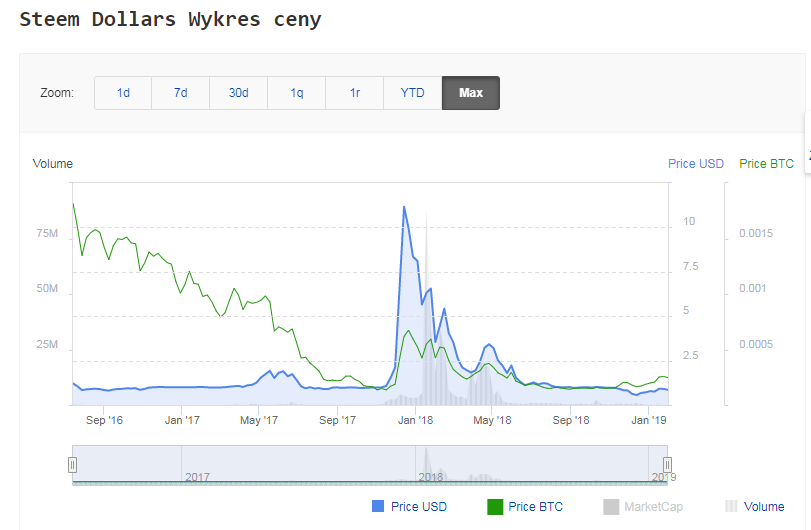Click the Price USD axis title
The width and height of the screenshot is (811, 530).
pyautogui.click(x=696, y=164)
